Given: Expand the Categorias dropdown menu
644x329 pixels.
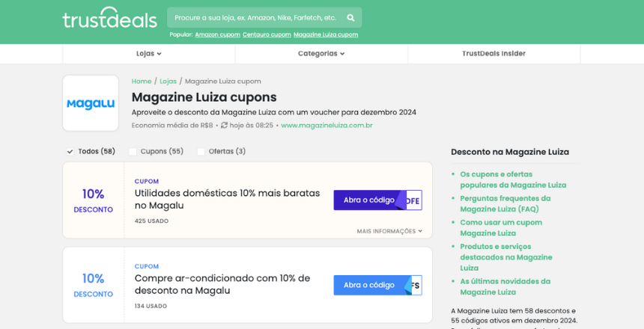Looking at the screenshot, I should [321, 54].
